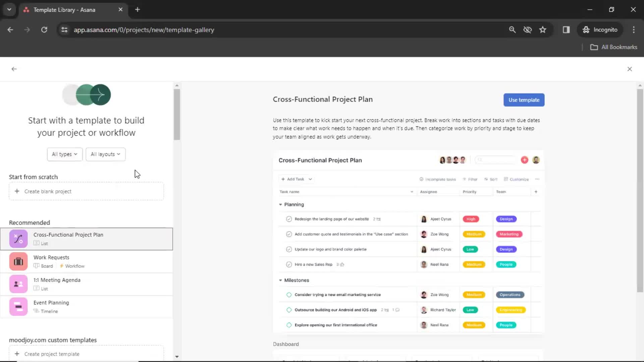Screen dimensions: 644x362
Task: Open the All types filter dropdown
Action: coord(65,154)
